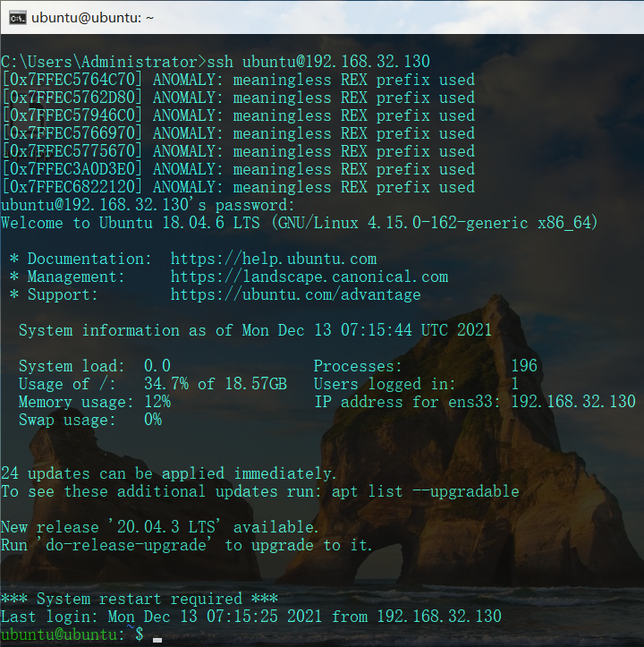This screenshot has width=644, height=647.
Task: Click the address [0x7FFEC5775670] line
Action: (238, 151)
